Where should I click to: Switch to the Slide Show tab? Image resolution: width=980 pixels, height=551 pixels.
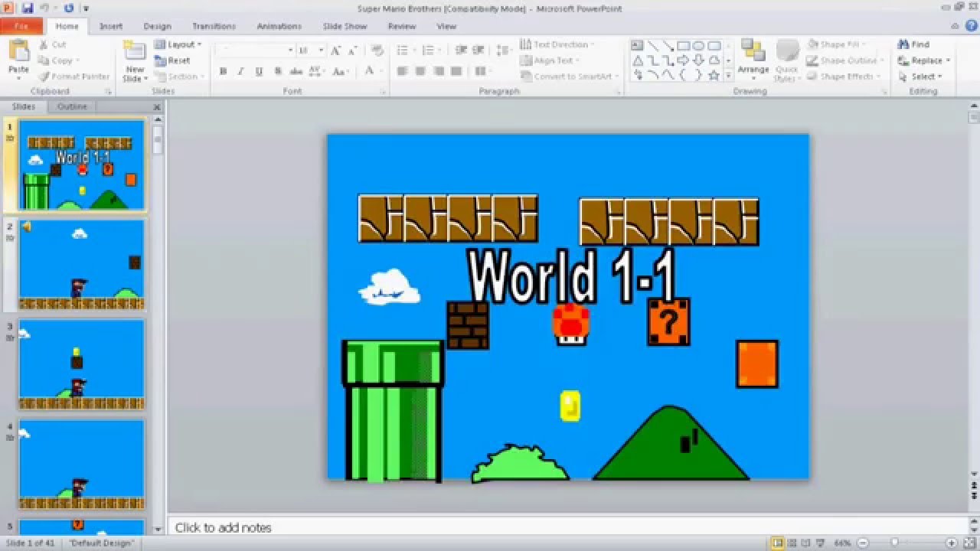click(345, 26)
